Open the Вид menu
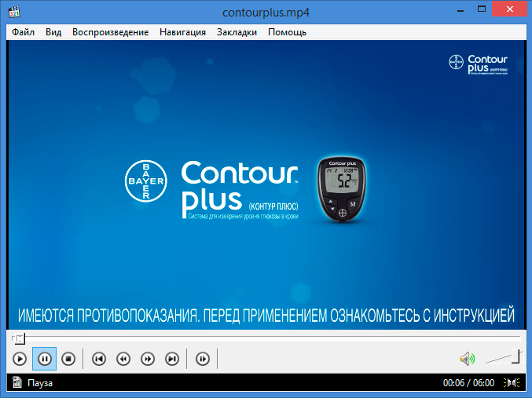 (x=53, y=32)
